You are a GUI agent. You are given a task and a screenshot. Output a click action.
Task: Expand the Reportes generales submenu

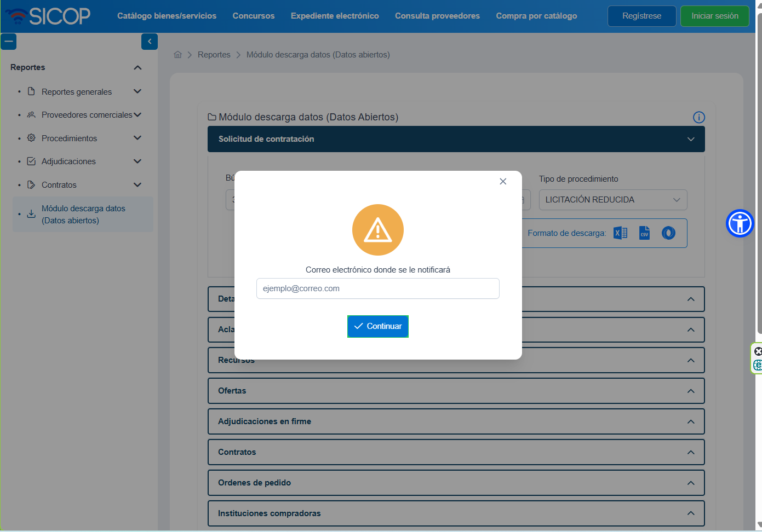tap(137, 91)
